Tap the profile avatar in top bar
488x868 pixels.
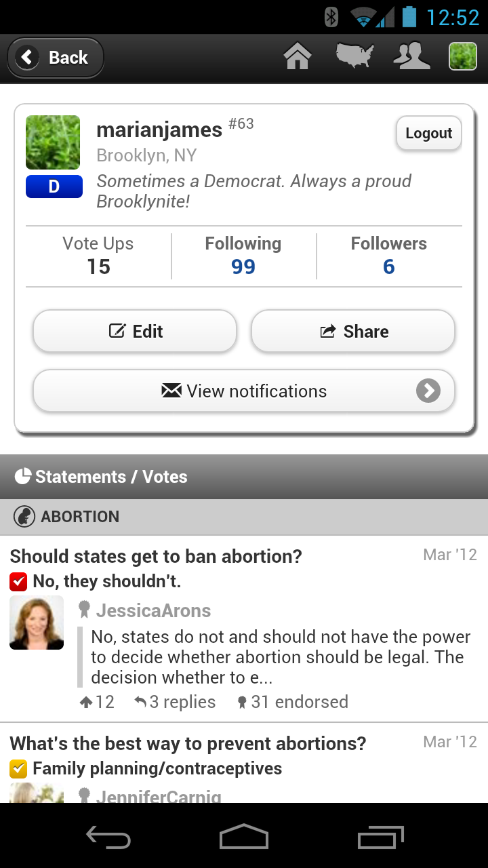463,57
